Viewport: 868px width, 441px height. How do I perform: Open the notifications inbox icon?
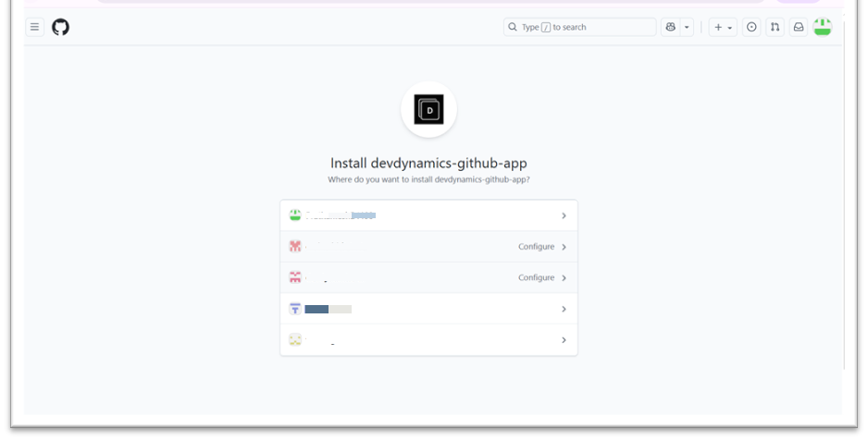tap(799, 27)
